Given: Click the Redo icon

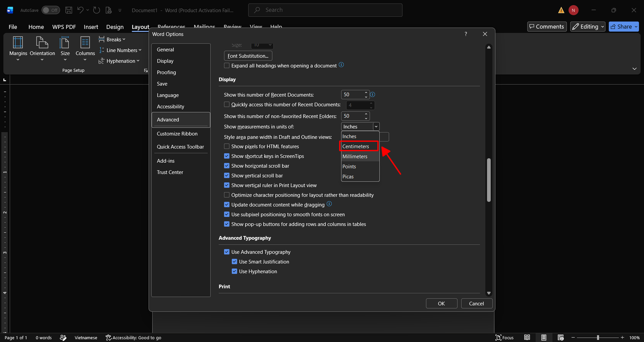Looking at the screenshot, I should (x=96, y=10).
